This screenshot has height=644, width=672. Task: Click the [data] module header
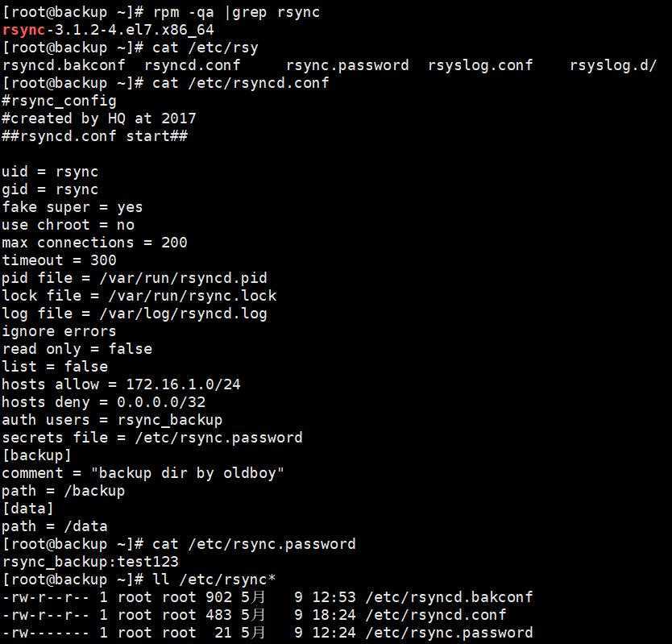(x=28, y=509)
